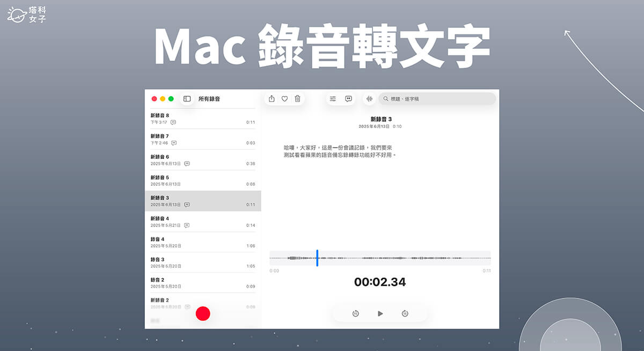
Task: Click the 所有錄音 sidebar title
Action: 209,99
